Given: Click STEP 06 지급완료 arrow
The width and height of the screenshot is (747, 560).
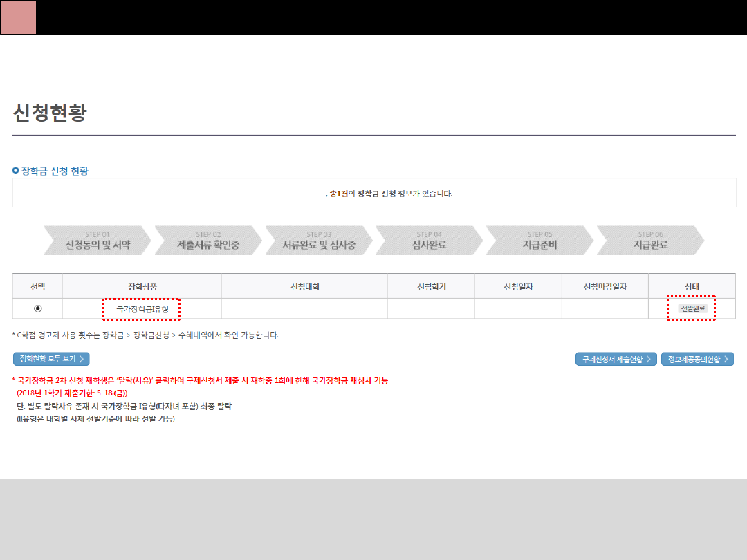Looking at the screenshot, I should (650, 241).
